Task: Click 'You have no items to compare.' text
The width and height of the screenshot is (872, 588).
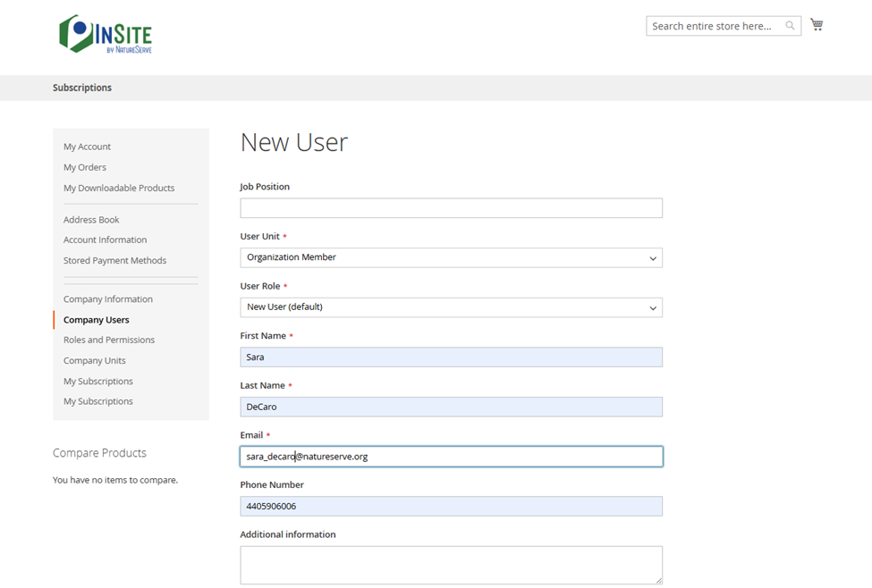Action: coord(115,480)
